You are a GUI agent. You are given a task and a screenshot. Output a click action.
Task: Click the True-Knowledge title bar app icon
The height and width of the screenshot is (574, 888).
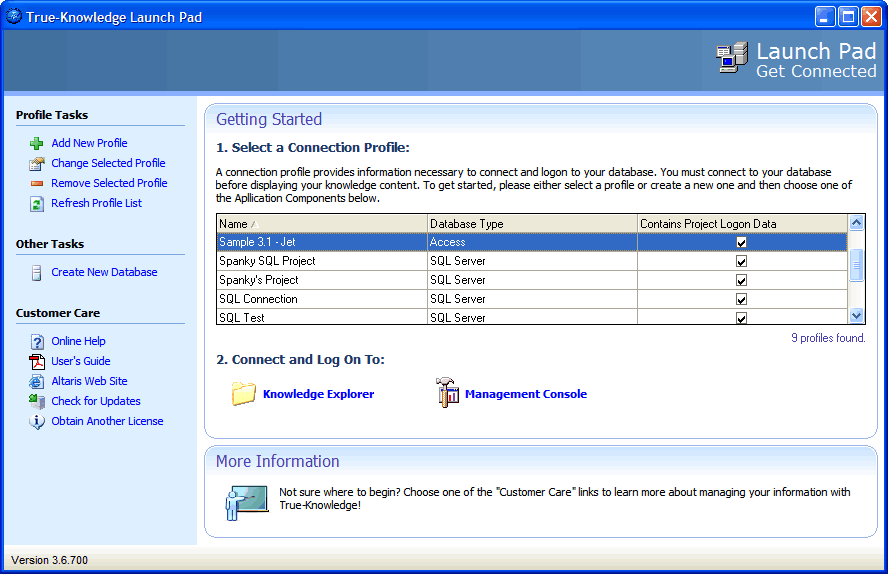click(14, 16)
